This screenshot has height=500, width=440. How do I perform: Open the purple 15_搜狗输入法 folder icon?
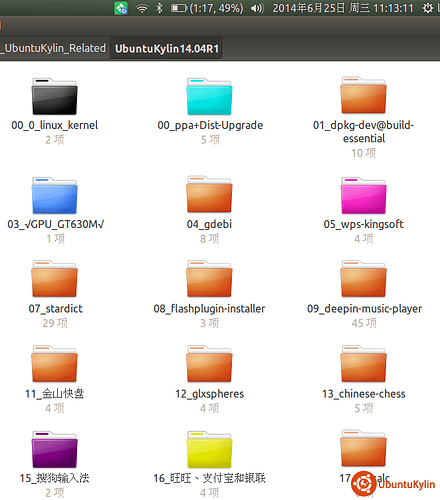(55, 449)
